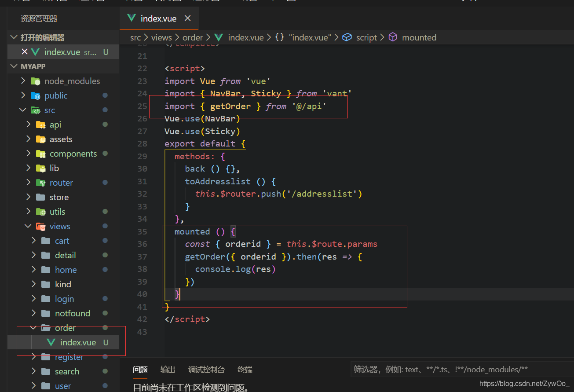This screenshot has width=574, height=392.
Task: Click line number 35 in the gutter
Action: (142, 231)
